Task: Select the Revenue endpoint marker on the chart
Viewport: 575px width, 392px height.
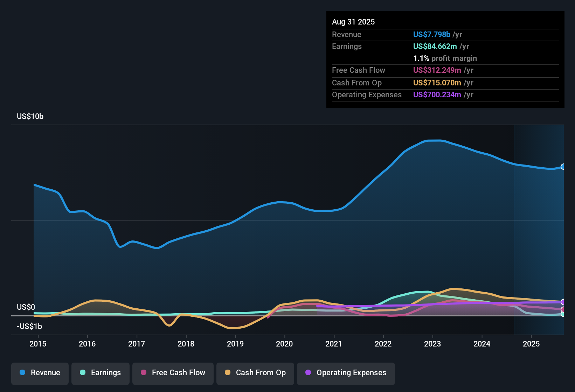Action: [563, 167]
